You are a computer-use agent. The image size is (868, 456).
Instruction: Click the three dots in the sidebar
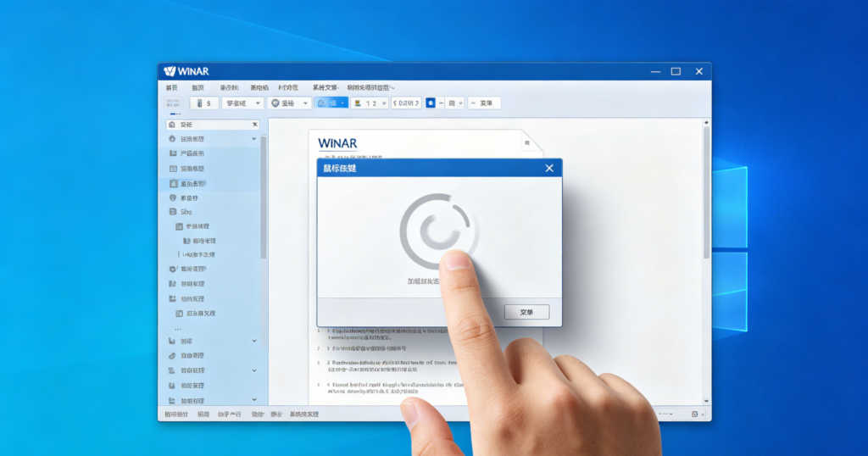pos(178,329)
